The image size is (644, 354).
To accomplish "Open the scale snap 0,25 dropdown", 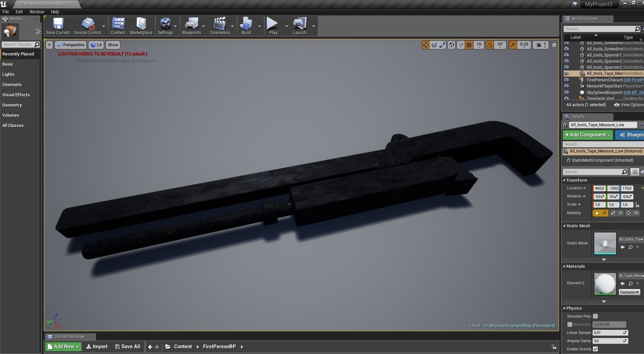I will [x=524, y=45].
